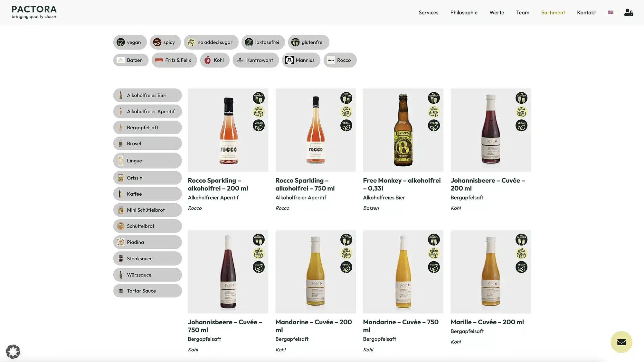Open Mandarine Cuvée 200 ml title
The width and height of the screenshot is (644, 362).
(x=313, y=326)
